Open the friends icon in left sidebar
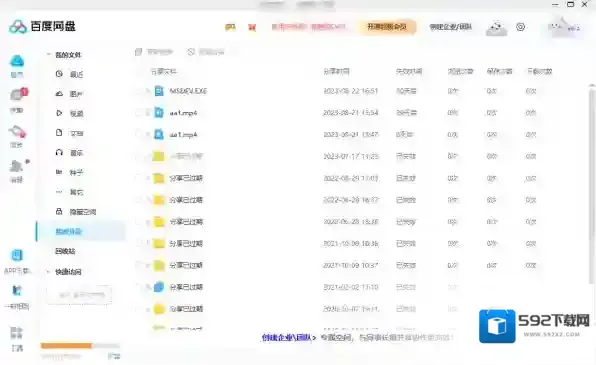The width and height of the screenshot is (596, 365). click(x=17, y=166)
